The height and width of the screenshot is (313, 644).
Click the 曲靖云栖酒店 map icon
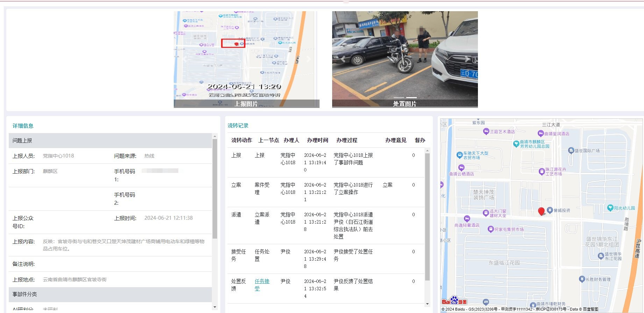461,168
